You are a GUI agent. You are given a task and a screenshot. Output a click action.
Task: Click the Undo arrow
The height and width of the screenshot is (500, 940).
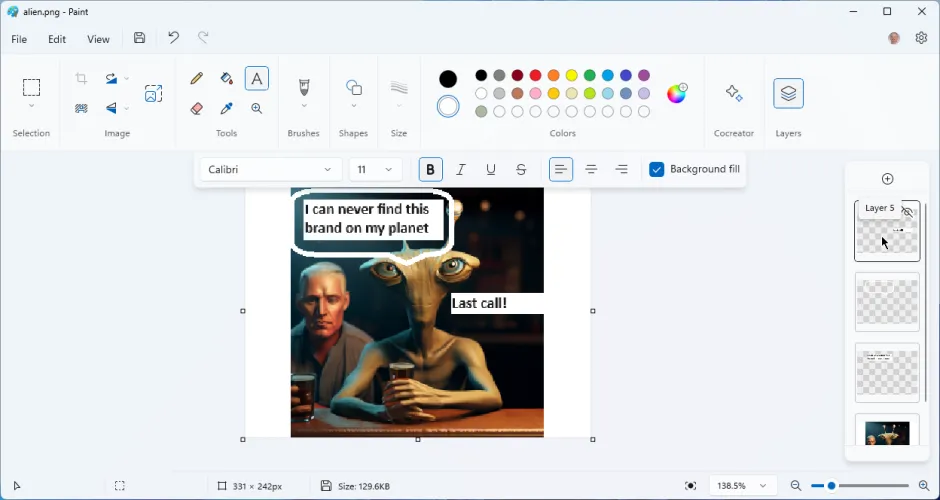173,38
